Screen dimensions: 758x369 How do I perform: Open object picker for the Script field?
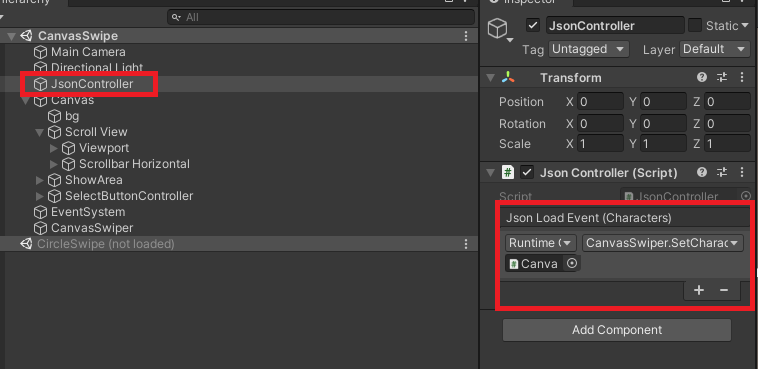click(x=746, y=196)
